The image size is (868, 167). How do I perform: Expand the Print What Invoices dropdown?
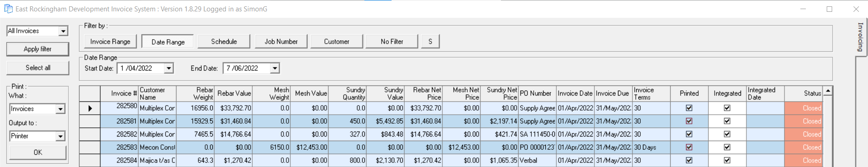pyautogui.click(x=60, y=109)
